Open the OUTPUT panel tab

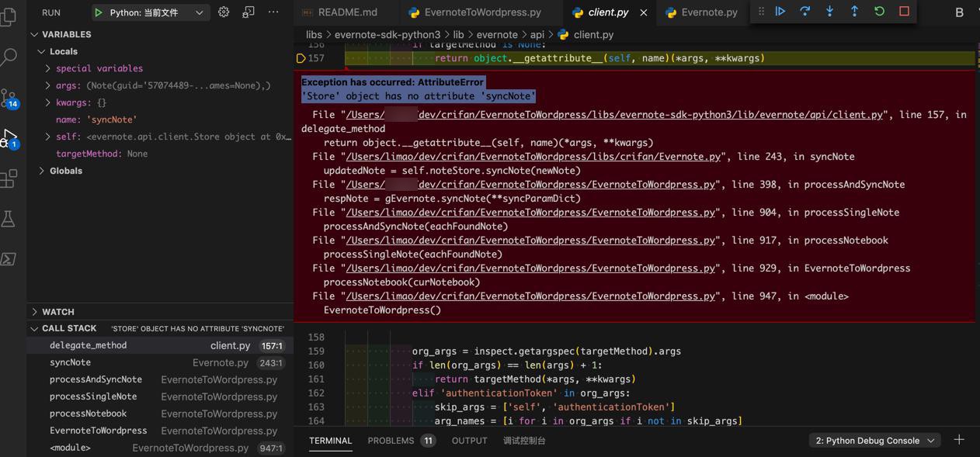[470, 441]
